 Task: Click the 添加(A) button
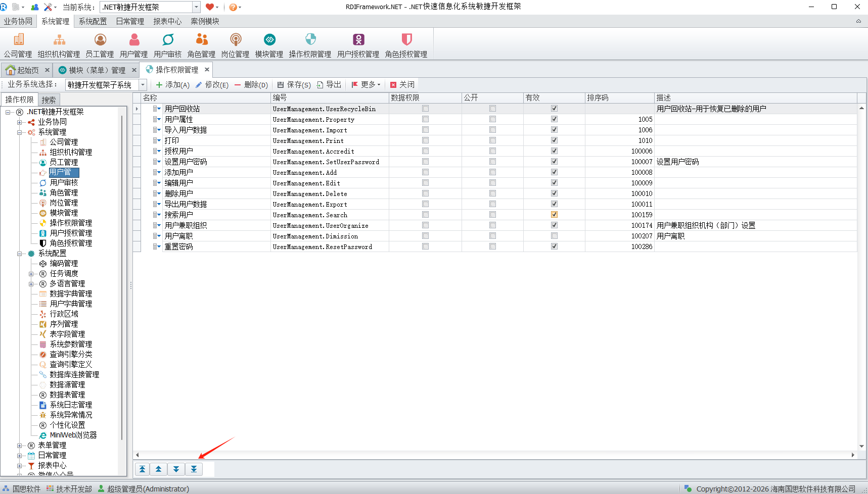[173, 85]
